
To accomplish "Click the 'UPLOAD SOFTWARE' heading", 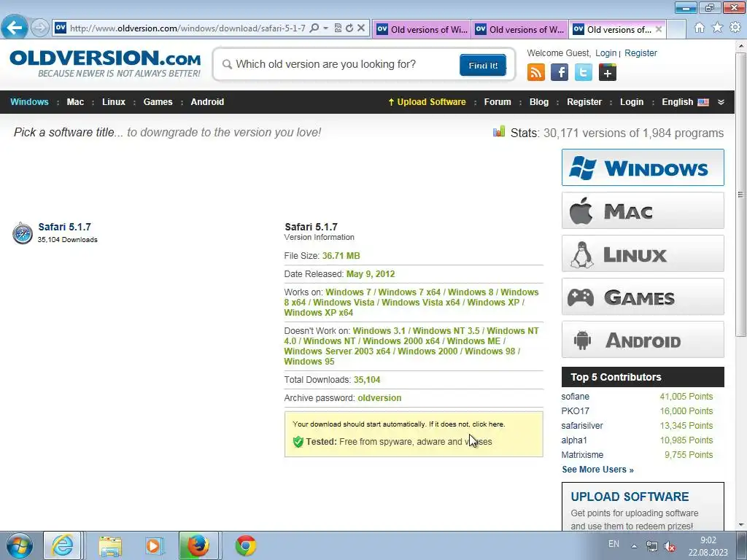I will [x=630, y=497].
